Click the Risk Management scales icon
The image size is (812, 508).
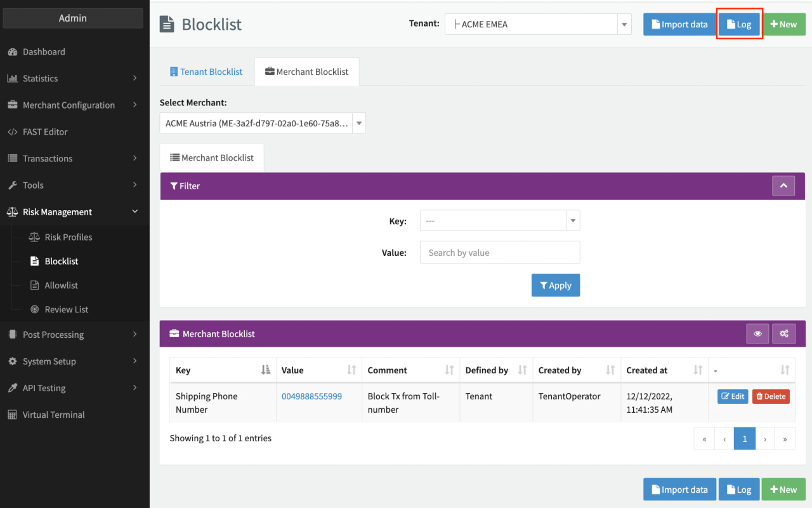click(x=12, y=211)
